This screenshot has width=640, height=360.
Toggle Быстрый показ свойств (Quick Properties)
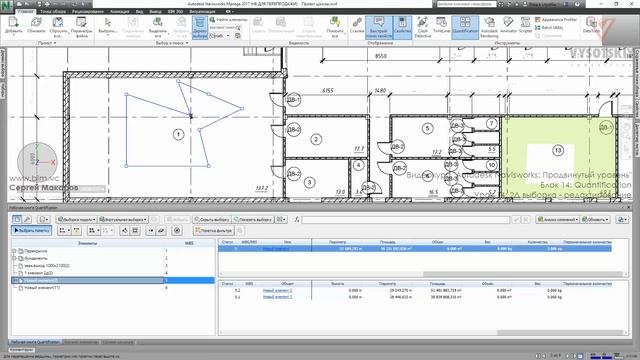coord(378,27)
